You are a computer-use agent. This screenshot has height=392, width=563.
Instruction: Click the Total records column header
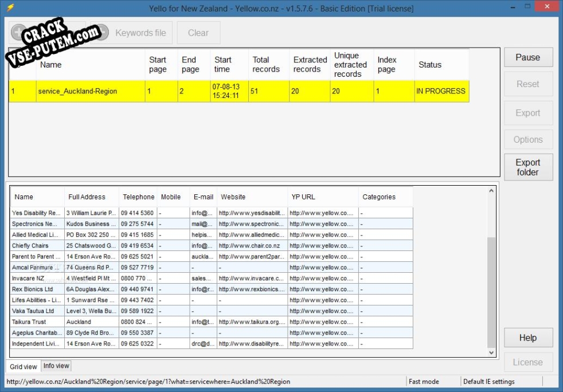[x=268, y=65]
